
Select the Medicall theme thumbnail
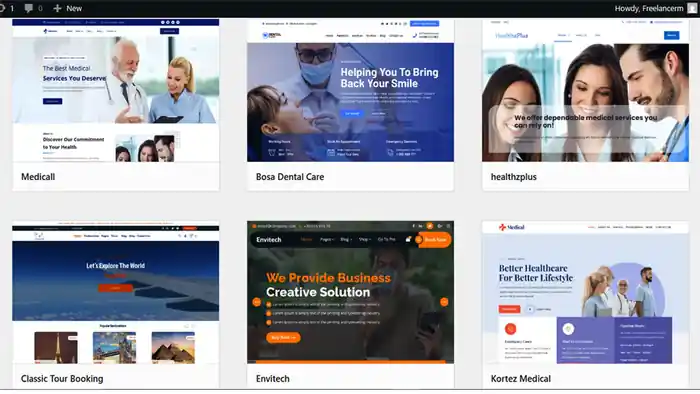click(116, 90)
